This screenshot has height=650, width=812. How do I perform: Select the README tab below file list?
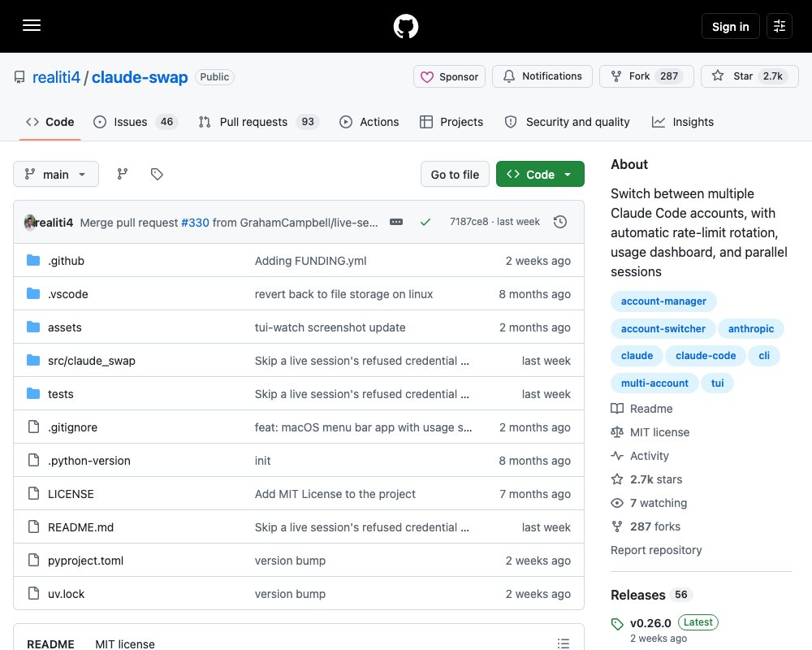point(50,643)
